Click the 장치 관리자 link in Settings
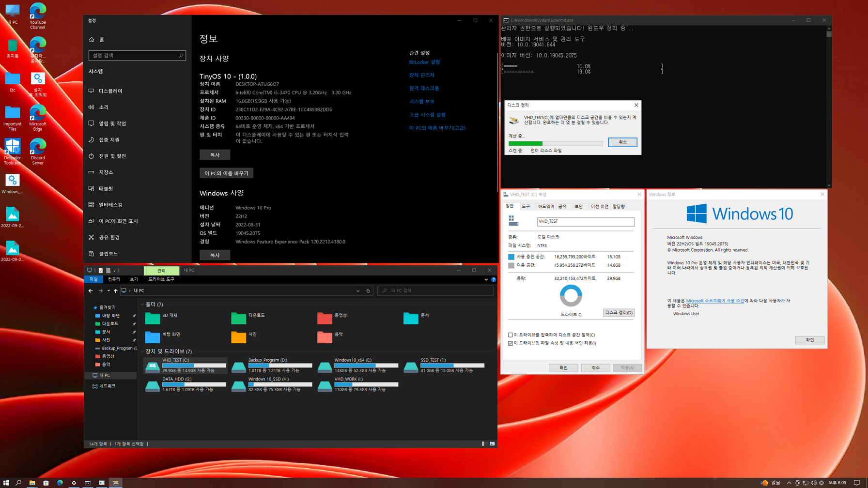 click(x=422, y=75)
